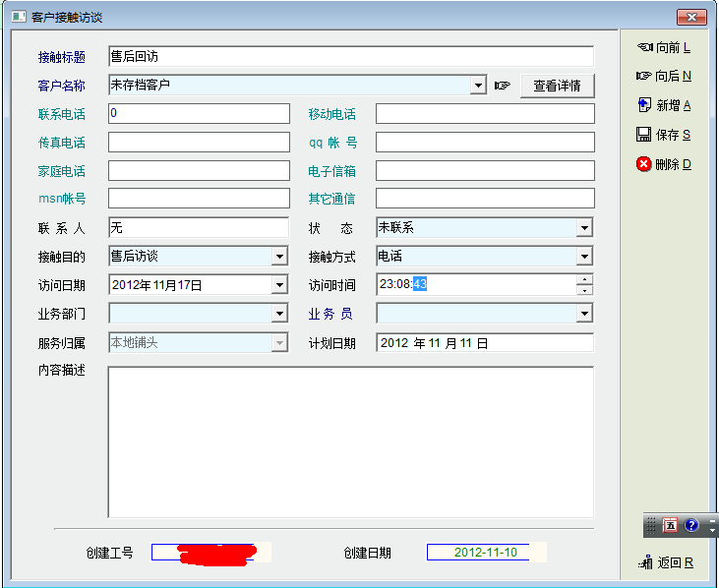Screen dimensions: 719x588
Task: Delete the record with red 删除 icon
Action: (x=644, y=164)
